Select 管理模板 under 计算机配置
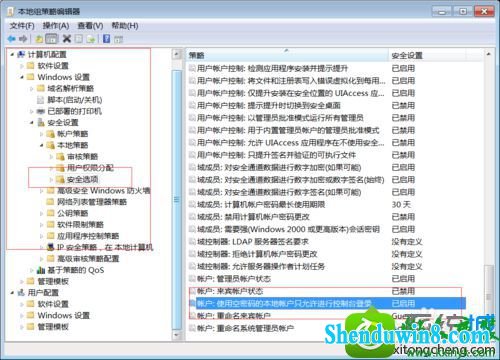The height and width of the screenshot is (360, 500). [53, 281]
